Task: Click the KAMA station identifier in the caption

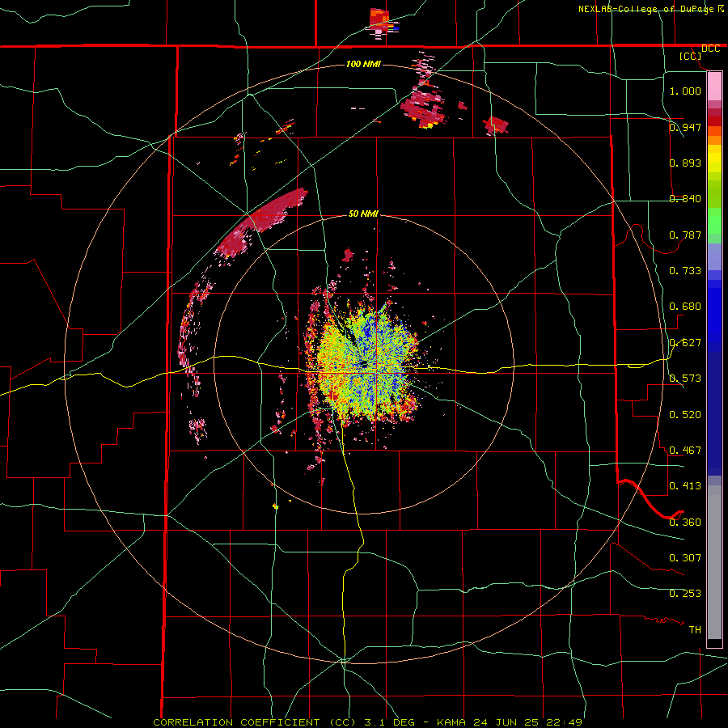Action: pyautogui.click(x=451, y=722)
